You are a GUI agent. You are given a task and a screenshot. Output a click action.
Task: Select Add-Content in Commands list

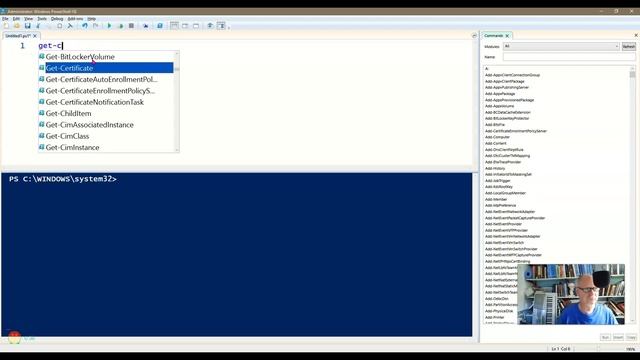click(496, 143)
